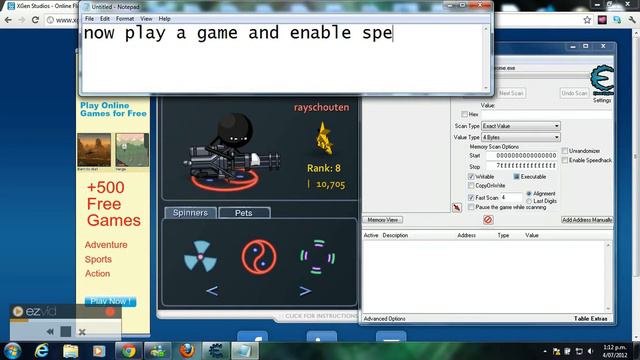Toggle Pause the game while scanning
The width and height of the screenshot is (640, 360).
[471, 207]
